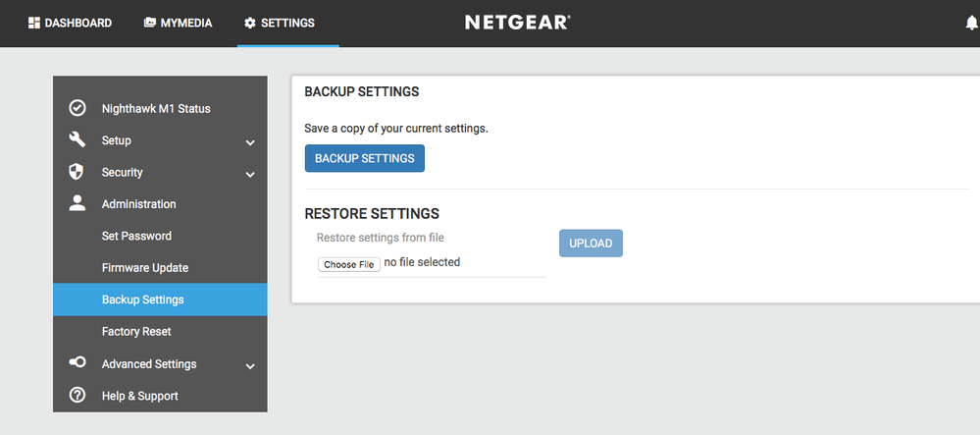Click the Settings gear icon

(x=249, y=23)
